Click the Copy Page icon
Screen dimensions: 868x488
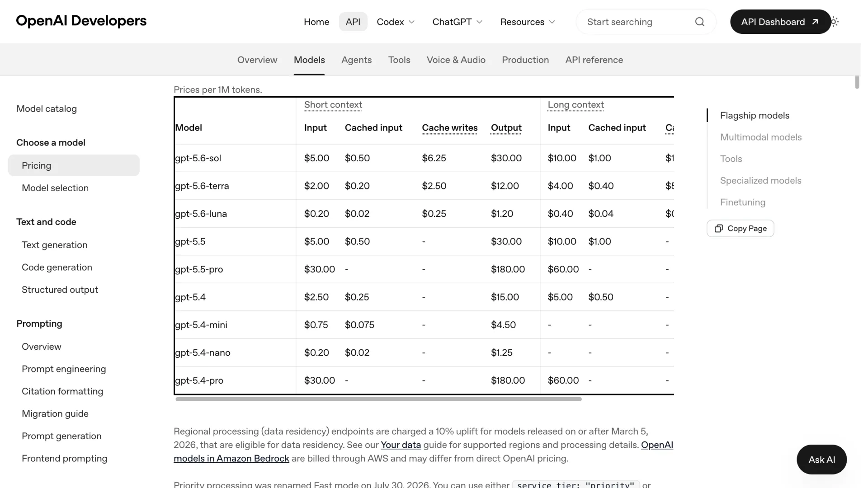[718, 229]
